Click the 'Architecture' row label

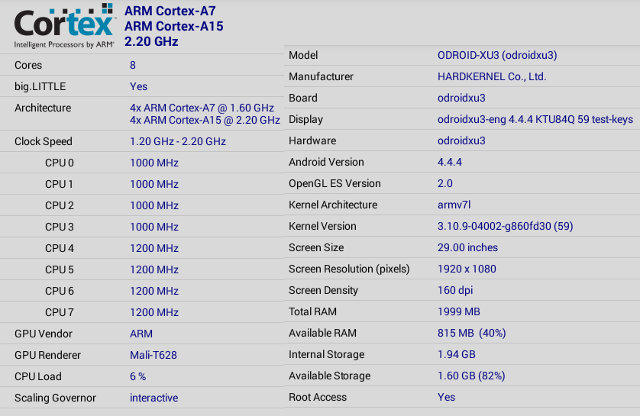43,108
